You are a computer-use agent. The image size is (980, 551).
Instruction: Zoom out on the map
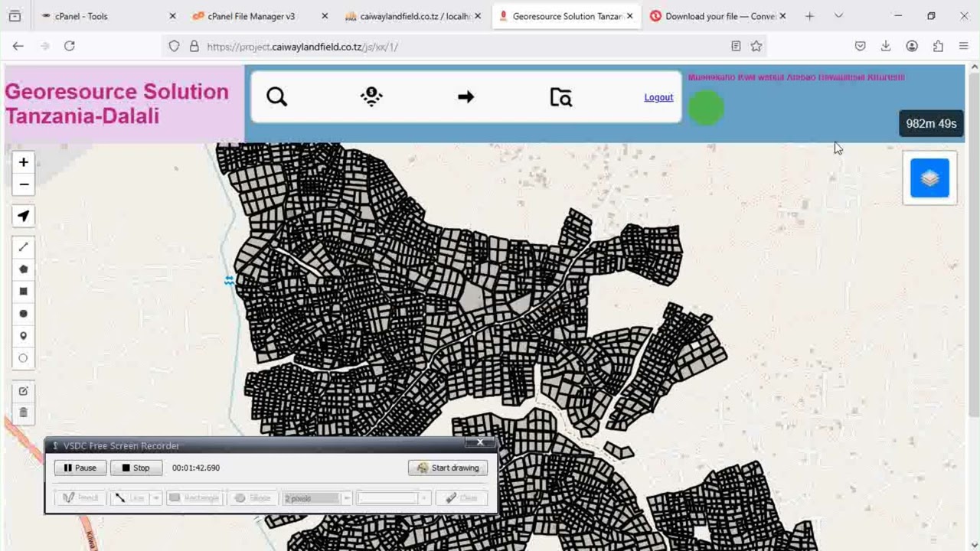(24, 184)
